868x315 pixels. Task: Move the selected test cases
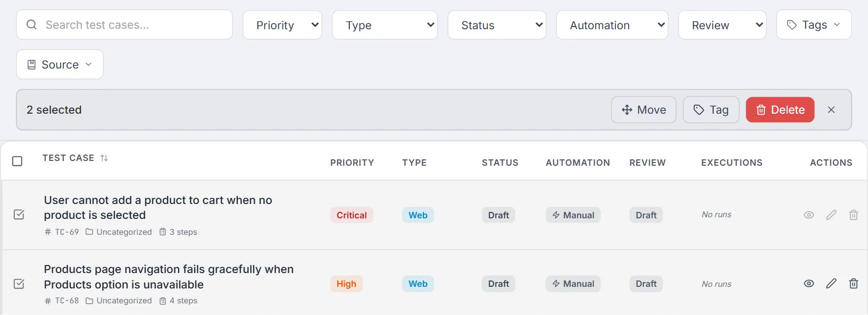pyautogui.click(x=644, y=110)
